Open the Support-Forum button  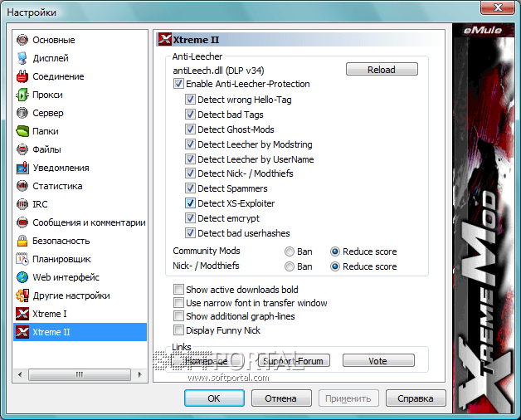[294, 360]
